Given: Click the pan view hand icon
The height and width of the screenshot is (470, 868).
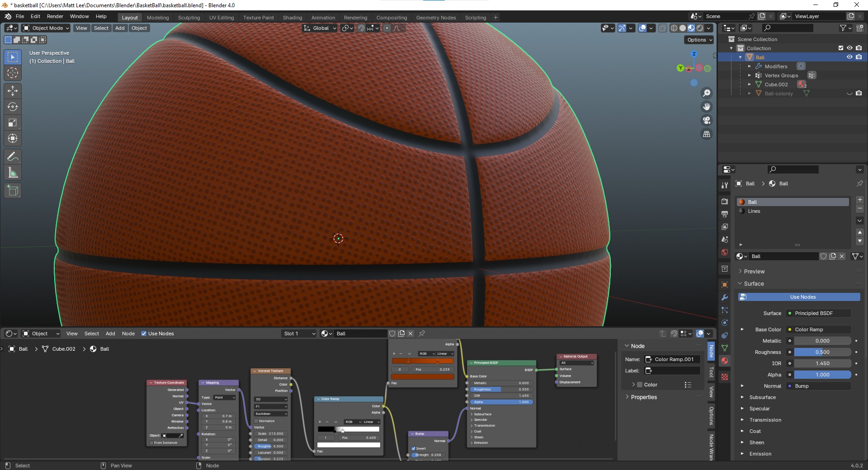Looking at the screenshot, I should coord(707,107).
